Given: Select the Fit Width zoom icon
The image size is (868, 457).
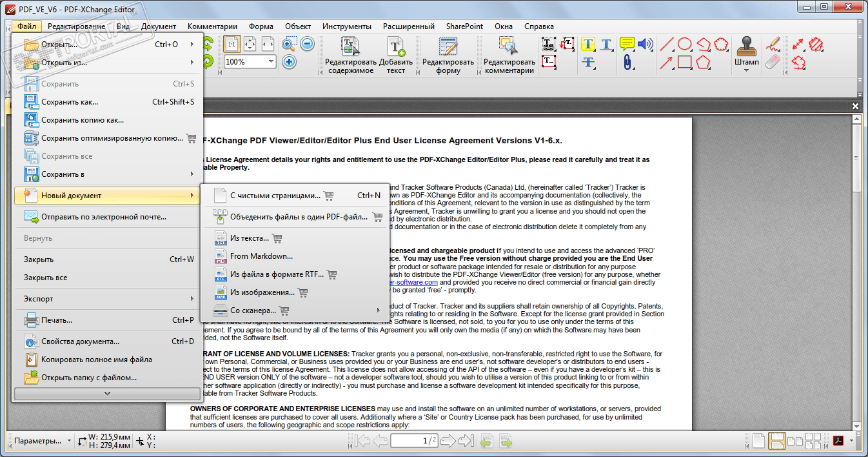Looking at the screenshot, I should (268, 45).
